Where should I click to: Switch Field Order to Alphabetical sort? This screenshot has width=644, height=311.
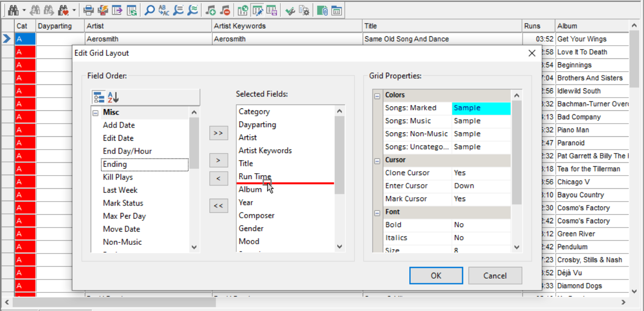click(113, 97)
